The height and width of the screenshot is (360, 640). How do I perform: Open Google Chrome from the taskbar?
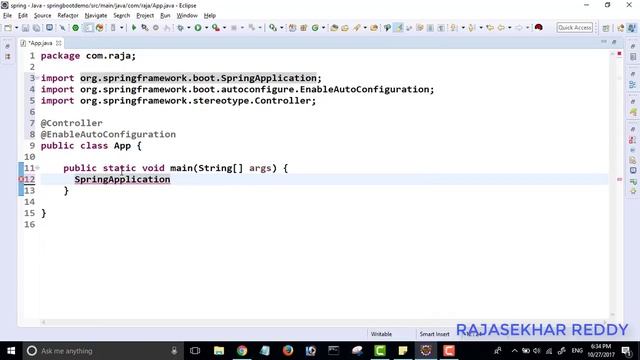click(x=242, y=351)
